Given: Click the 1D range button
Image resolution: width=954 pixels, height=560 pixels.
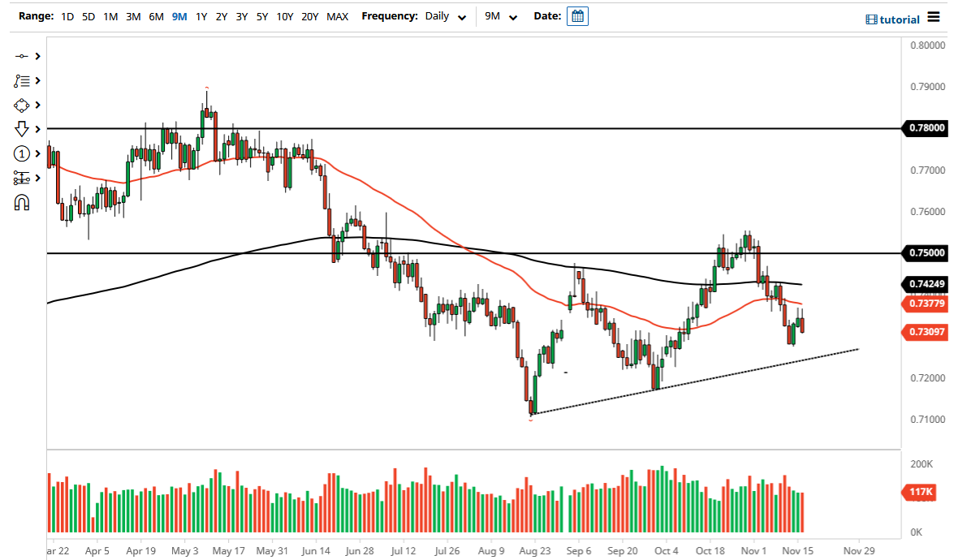Looking at the screenshot, I should [67, 16].
